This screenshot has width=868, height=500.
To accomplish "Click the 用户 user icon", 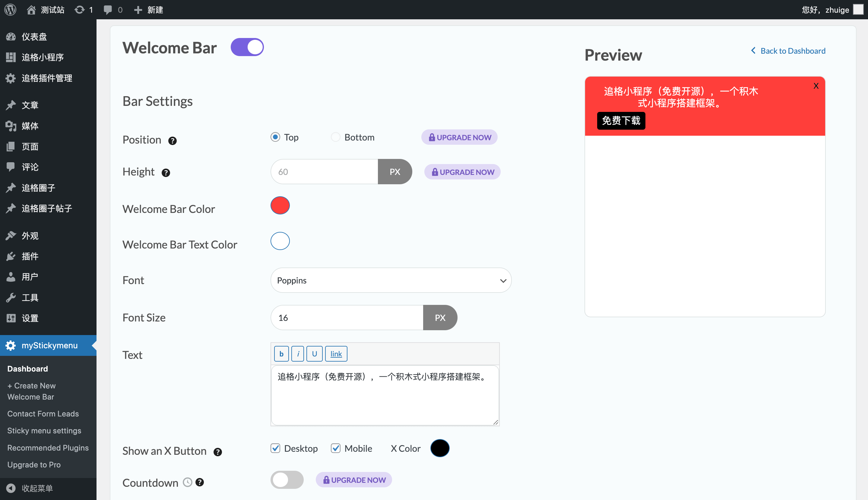I will pos(11,277).
